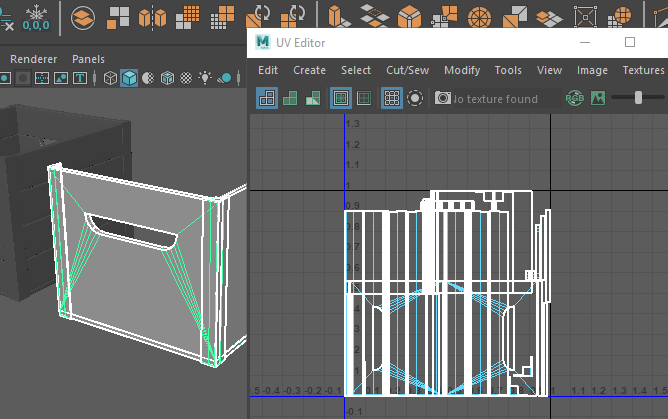Click the UV snapshot camera icon
This screenshot has height=419, width=668.
[442, 98]
